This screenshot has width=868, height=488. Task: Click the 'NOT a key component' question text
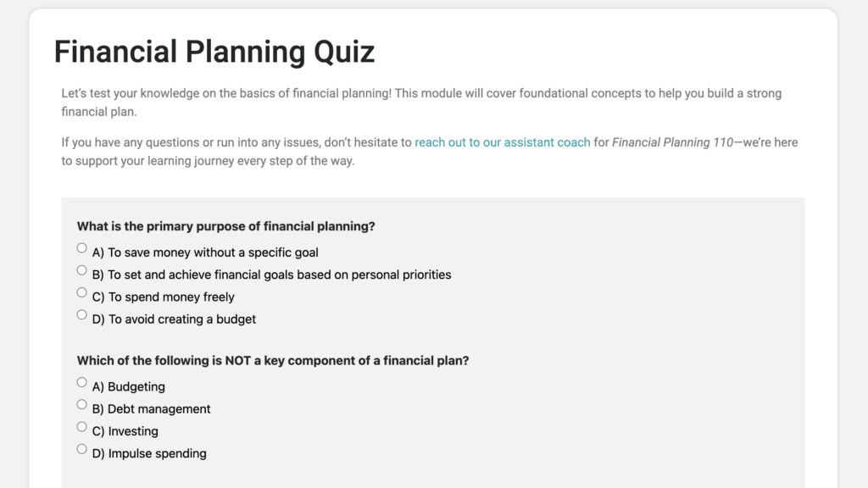273,360
